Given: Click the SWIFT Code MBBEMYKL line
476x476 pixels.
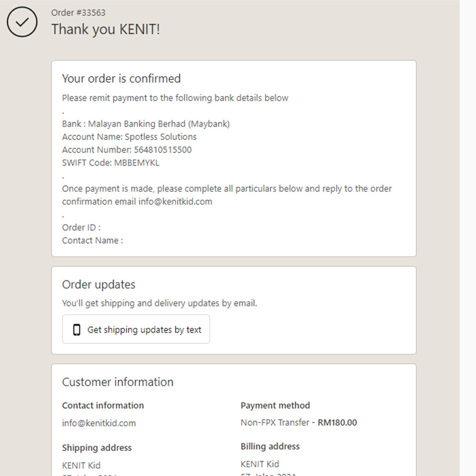Looking at the screenshot, I should coord(110,162).
